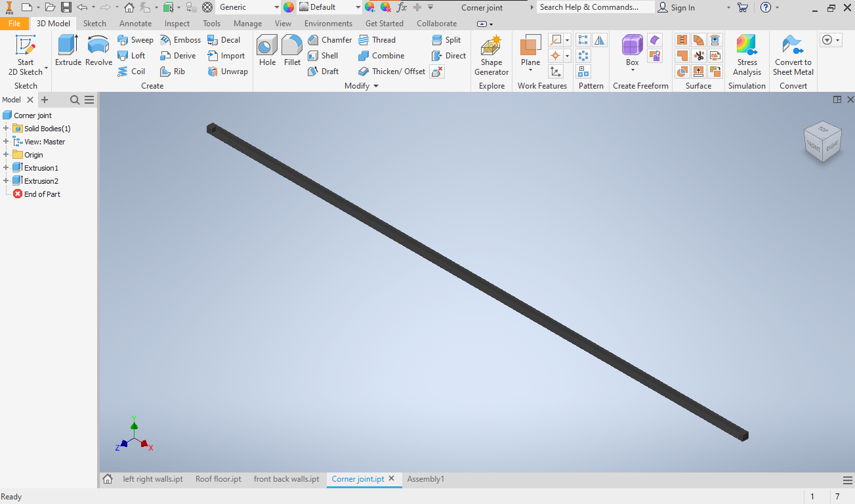Switch to the Annotate ribbon tab
The width and height of the screenshot is (855, 504).
click(x=135, y=24)
